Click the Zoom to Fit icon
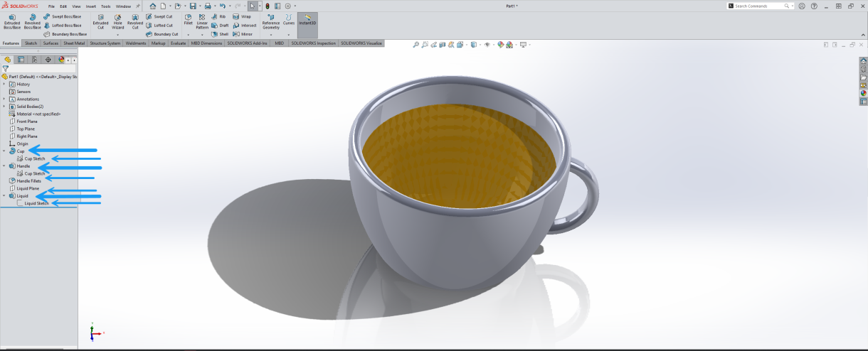 [416, 45]
